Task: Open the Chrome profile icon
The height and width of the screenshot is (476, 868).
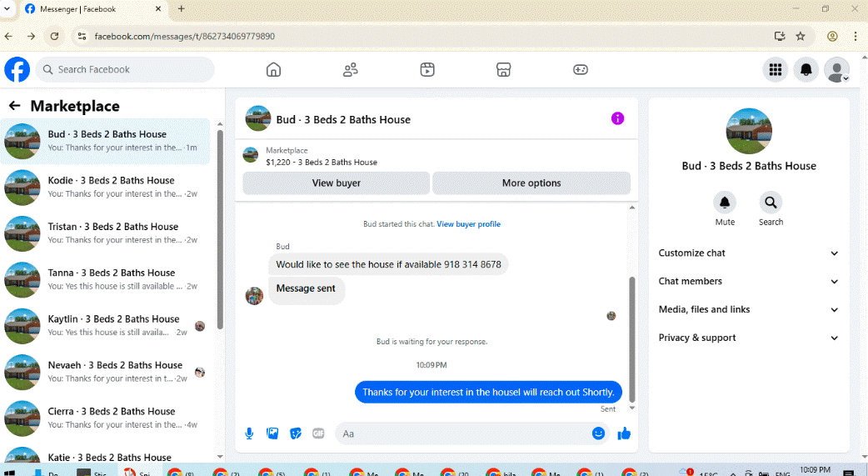Action: coord(832,36)
